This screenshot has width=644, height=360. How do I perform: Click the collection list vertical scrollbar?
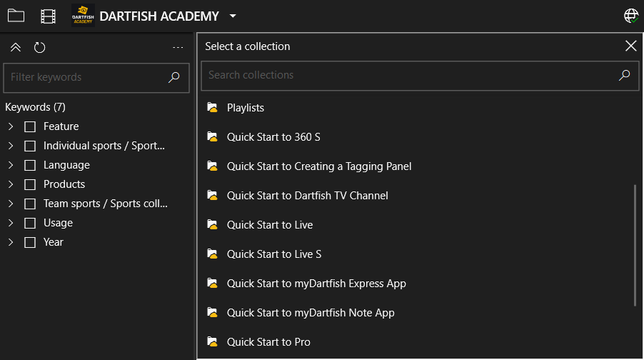click(x=635, y=245)
